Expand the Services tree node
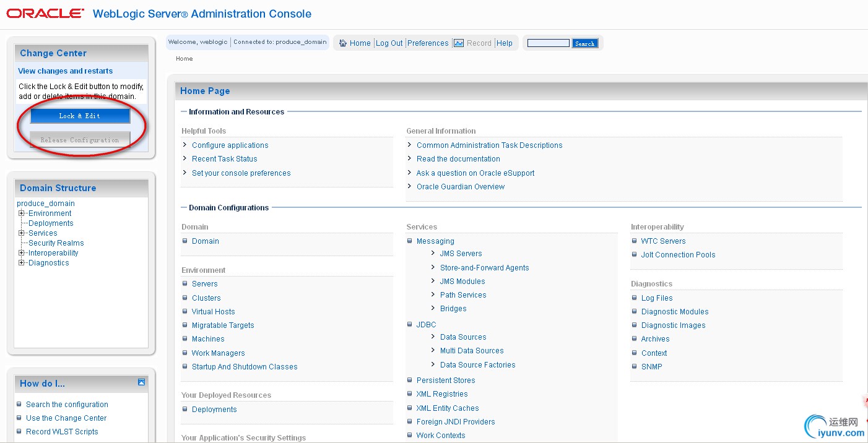Viewport: 868px width, 443px height. click(x=22, y=233)
